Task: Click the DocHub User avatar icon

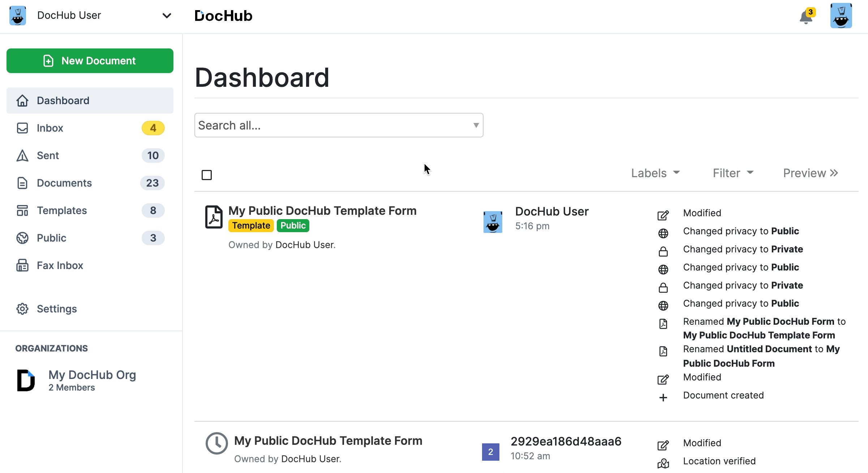Action: coord(841,16)
